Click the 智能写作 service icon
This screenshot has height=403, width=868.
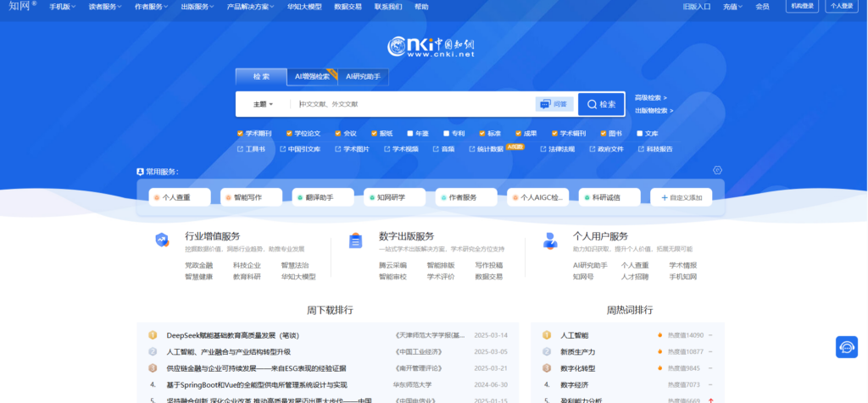[x=228, y=197]
